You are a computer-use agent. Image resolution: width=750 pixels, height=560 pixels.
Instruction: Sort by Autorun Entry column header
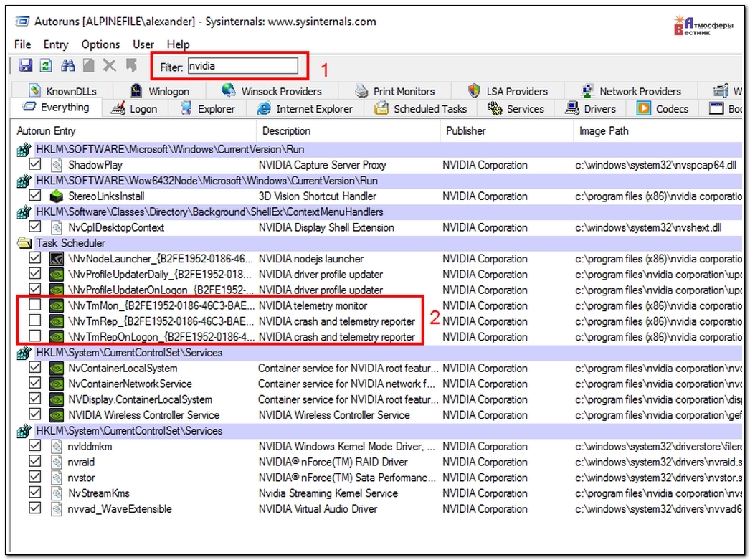[135, 131]
